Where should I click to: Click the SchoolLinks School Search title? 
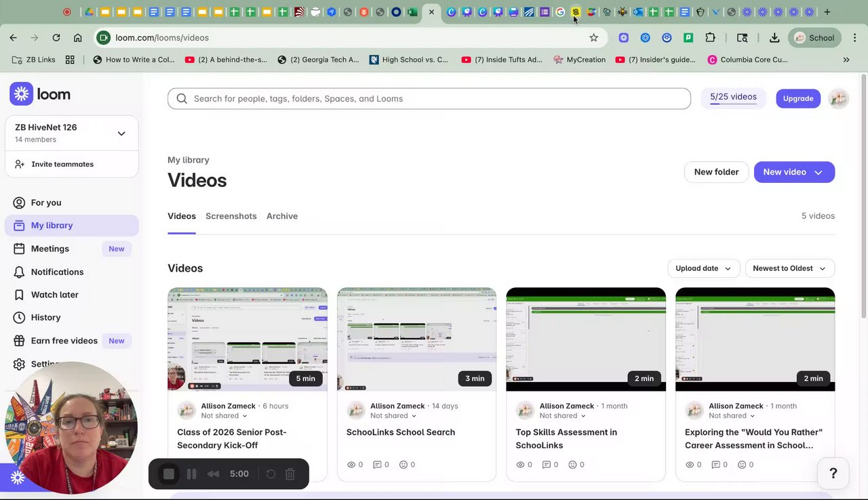pyautogui.click(x=401, y=432)
